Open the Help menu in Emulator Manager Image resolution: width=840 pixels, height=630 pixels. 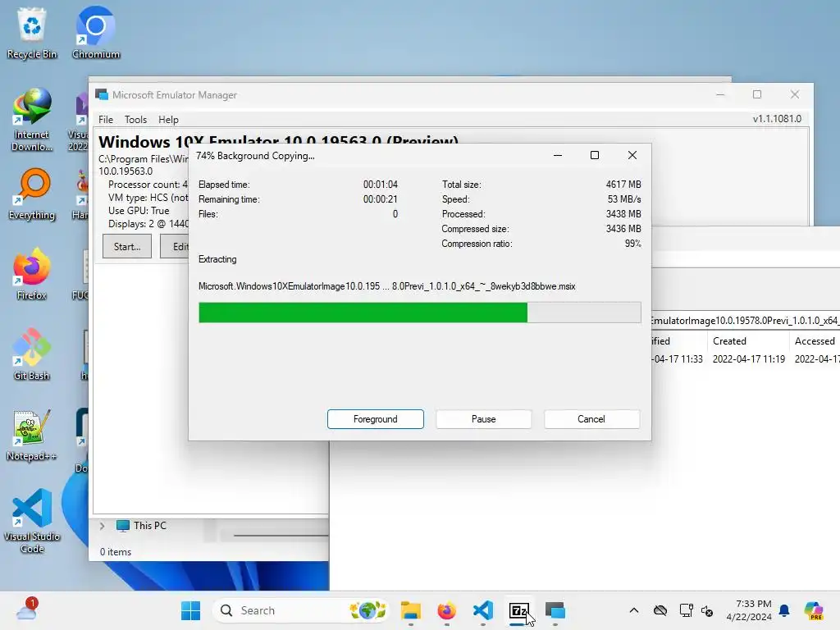[168, 120]
